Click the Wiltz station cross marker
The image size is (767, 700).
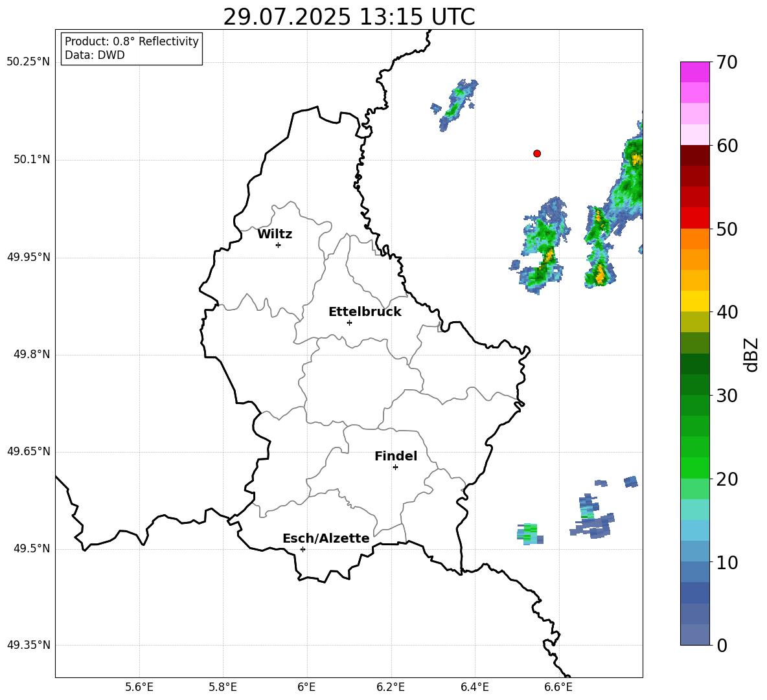pos(278,245)
